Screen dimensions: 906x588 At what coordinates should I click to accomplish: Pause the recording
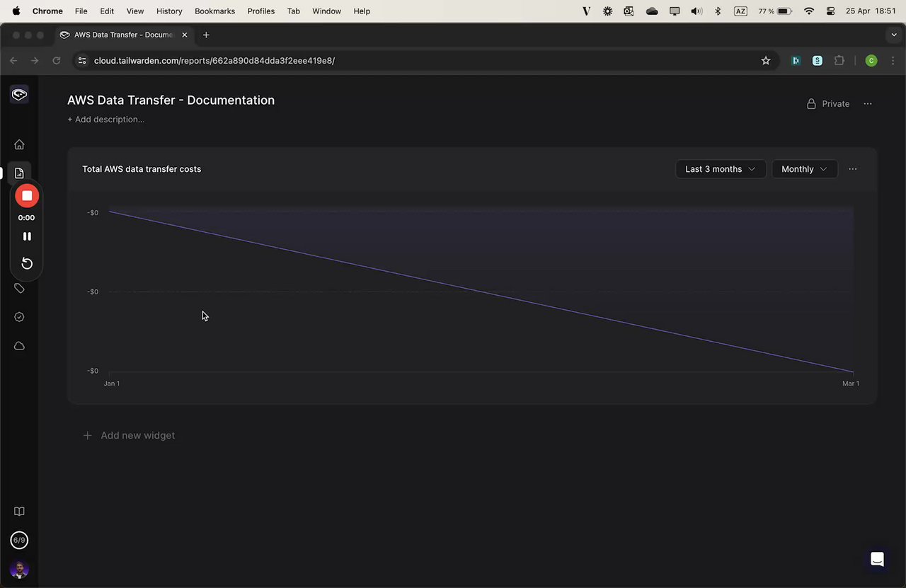[27, 236]
